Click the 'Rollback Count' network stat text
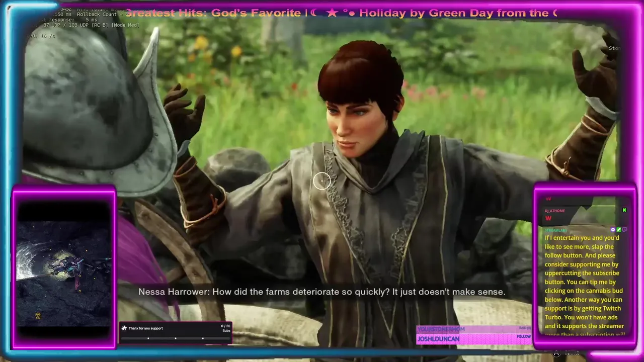This screenshot has width=644, height=362. tap(97, 15)
